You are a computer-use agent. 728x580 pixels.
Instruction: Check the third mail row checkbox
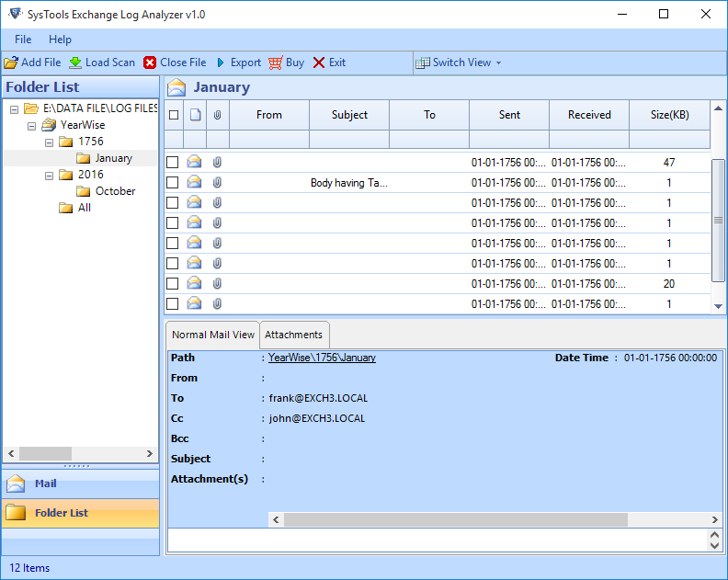point(172,202)
